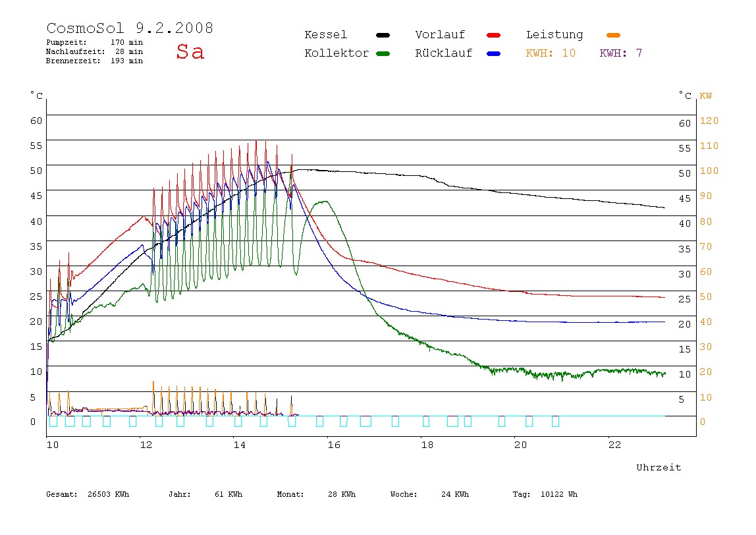This screenshot has height=535, width=756.
Task: Click the daily value '10122 Wh'
Action: point(559,494)
